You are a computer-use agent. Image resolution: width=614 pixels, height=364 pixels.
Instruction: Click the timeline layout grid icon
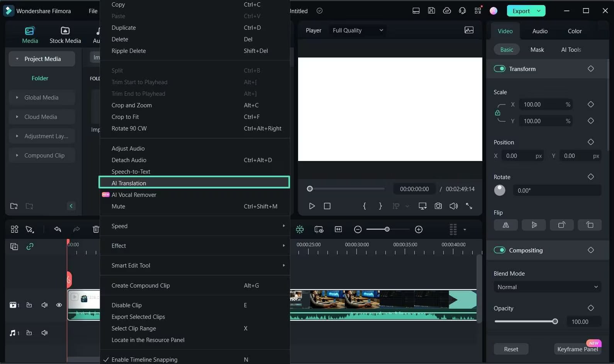[x=14, y=229]
